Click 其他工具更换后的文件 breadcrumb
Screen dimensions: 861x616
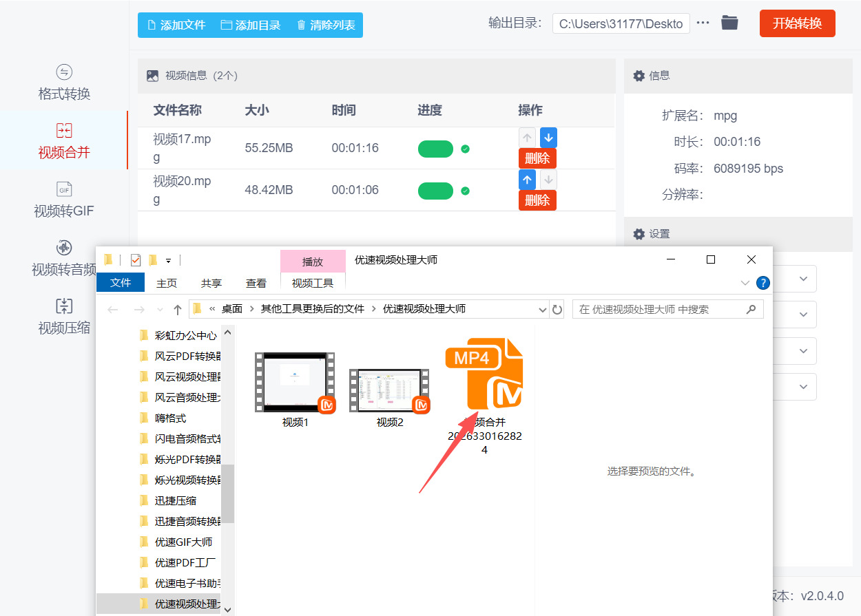[x=312, y=309]
